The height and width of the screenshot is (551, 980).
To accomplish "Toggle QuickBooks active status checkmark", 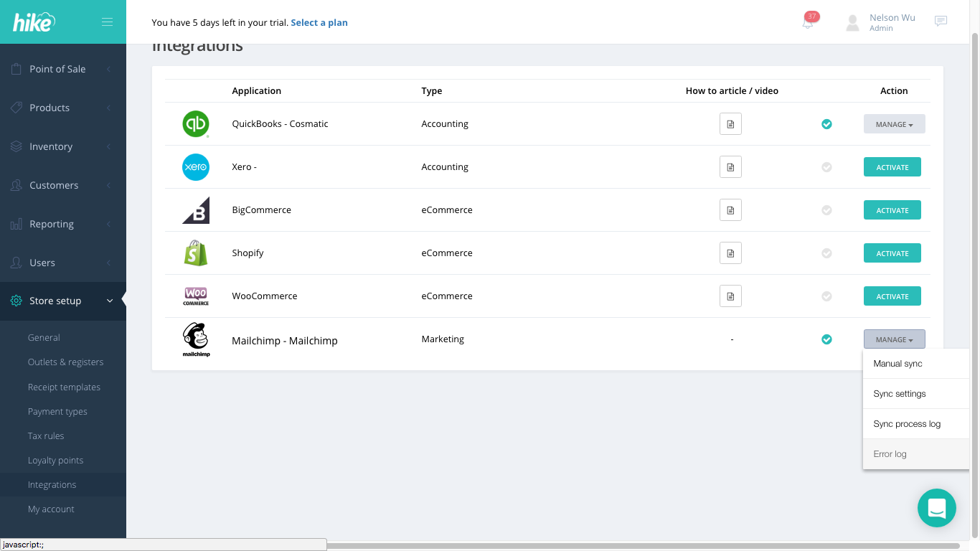I will 826,124.
